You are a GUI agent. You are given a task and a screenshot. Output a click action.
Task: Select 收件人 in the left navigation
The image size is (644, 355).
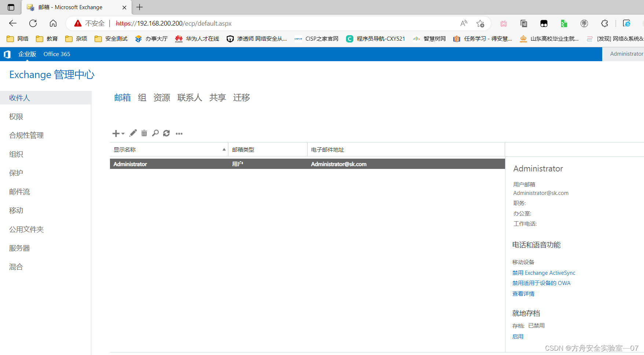tap(45, 98)
